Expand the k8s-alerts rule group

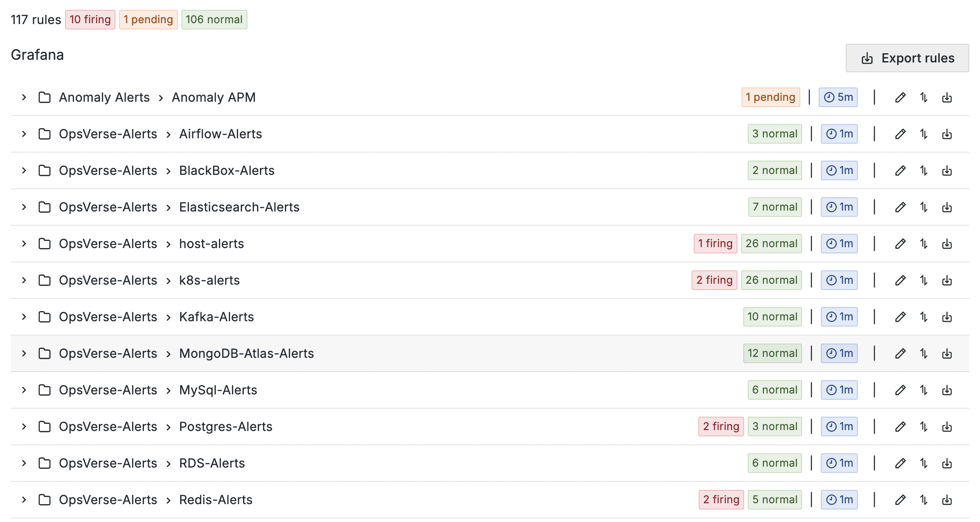pos(24,280)
